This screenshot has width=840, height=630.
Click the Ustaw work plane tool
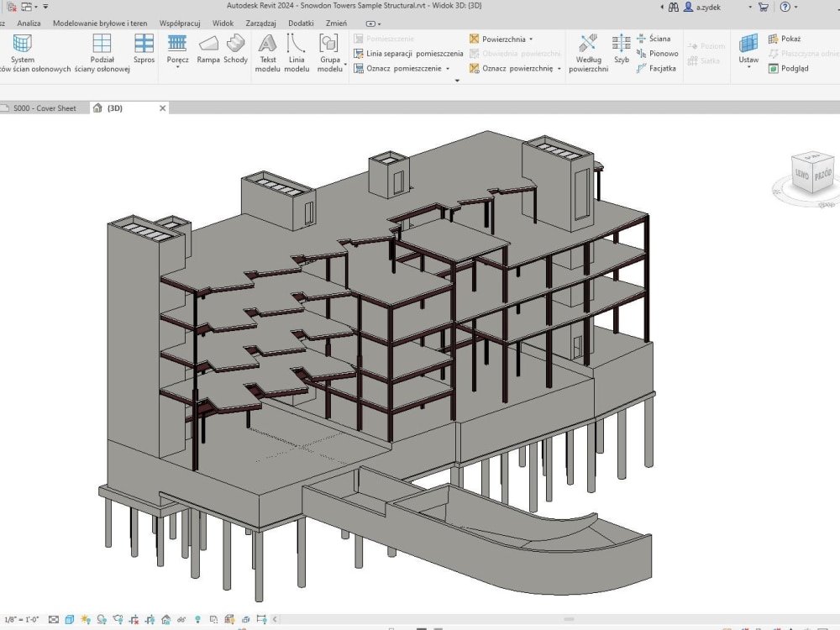click(x=748, y=49)
